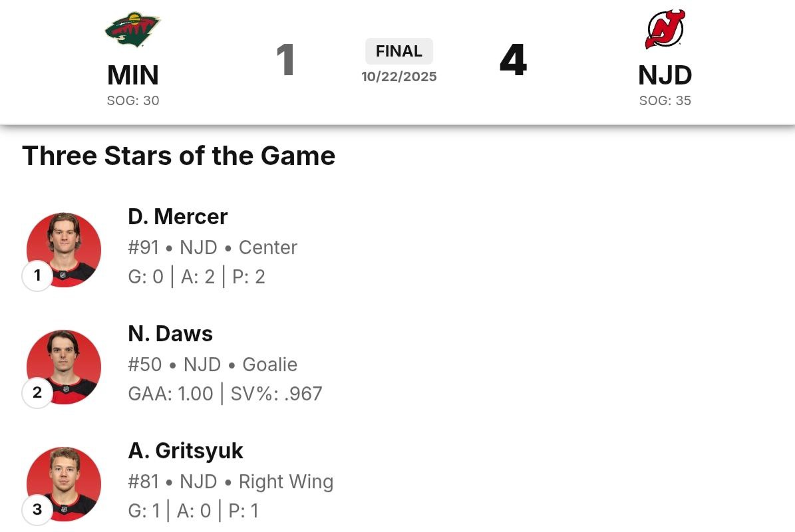Screen dimensions: 795x532
Task: Click Daws' GAA and save percentage stats
Action: [225, 394]
